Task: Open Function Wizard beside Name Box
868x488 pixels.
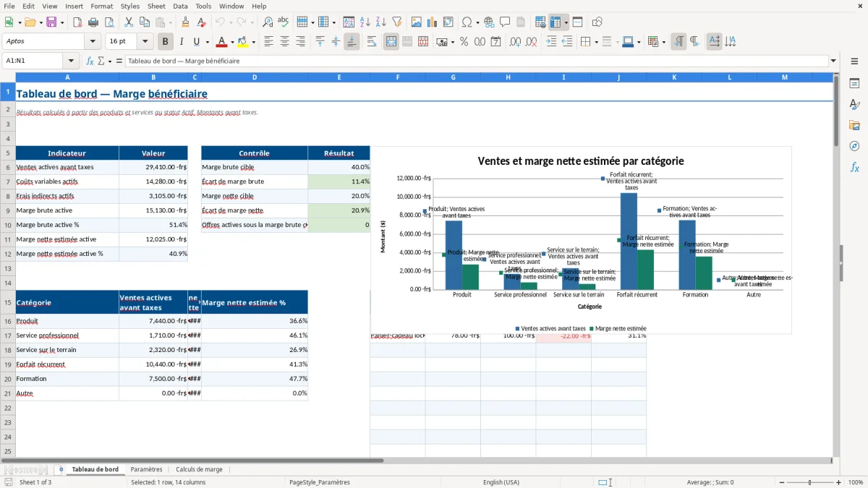Action: (x=90, y=61)
